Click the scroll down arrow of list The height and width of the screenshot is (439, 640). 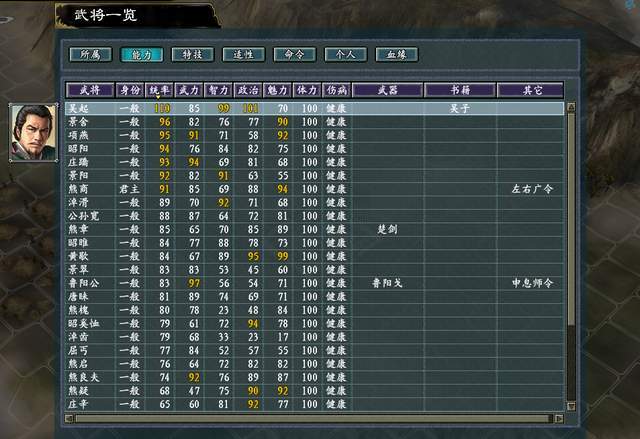click(571, 406)
